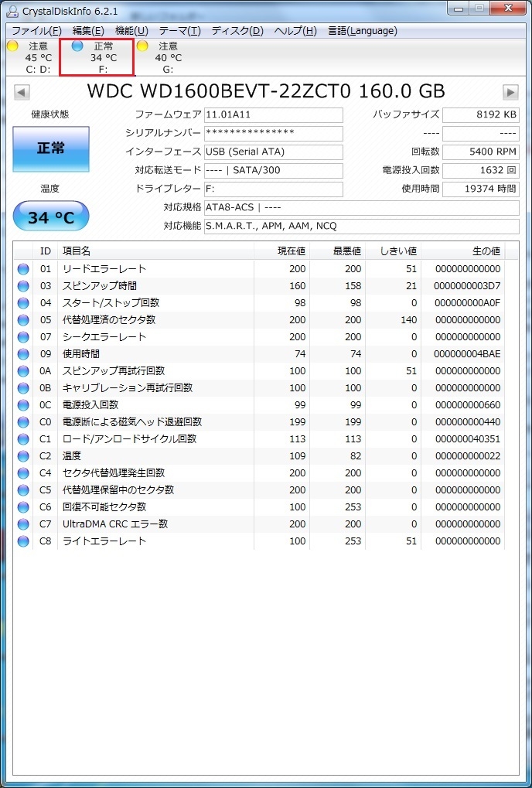Click the 生の値 column header
Viewport: 532px width, 788px height.
pos(462,251)
